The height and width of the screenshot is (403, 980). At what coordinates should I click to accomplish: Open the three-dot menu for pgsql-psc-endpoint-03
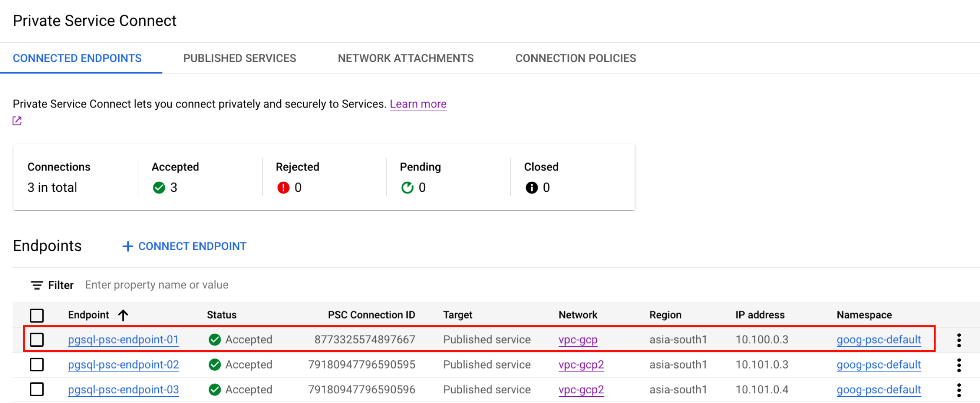(x=959, y=390)
